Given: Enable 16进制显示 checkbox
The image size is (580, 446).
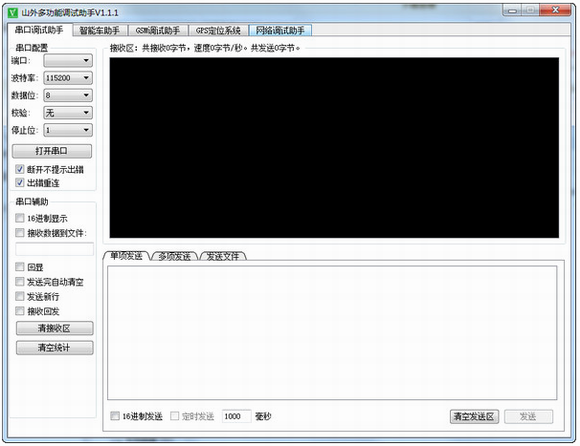Looking at the screenshot, I should coord(20,218).
